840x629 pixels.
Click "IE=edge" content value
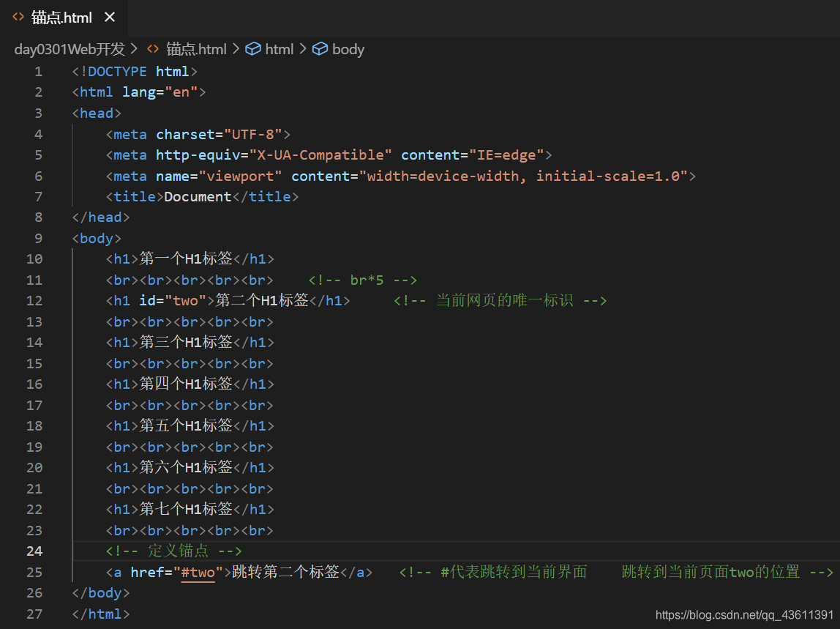tap(506, 155)
